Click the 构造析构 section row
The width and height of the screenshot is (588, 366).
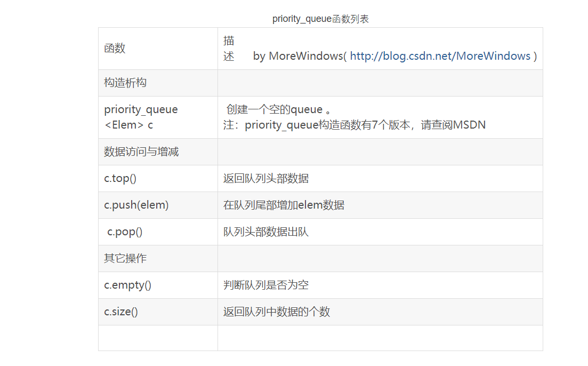coord(125,83)
